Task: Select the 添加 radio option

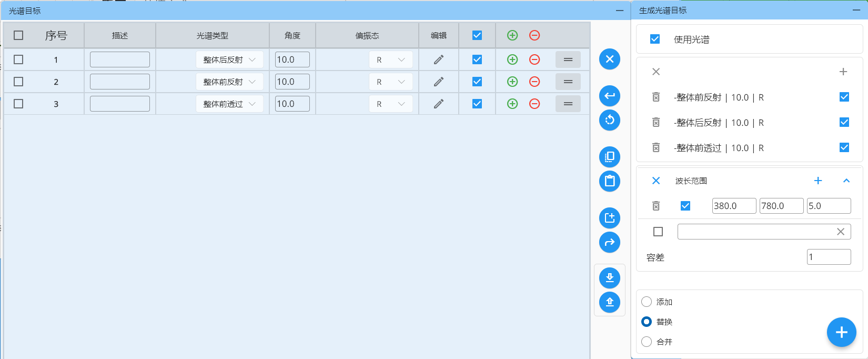Action: [647, 302]
